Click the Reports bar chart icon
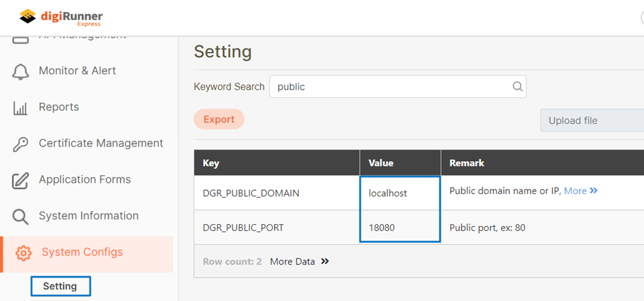This screenshot has height=301, width=644. tap(21, 108)
